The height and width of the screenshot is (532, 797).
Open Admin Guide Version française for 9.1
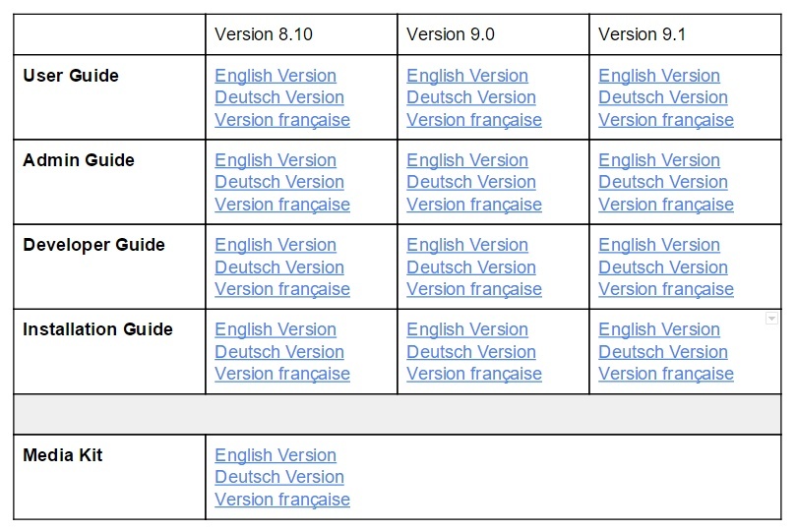coord(666,205)
